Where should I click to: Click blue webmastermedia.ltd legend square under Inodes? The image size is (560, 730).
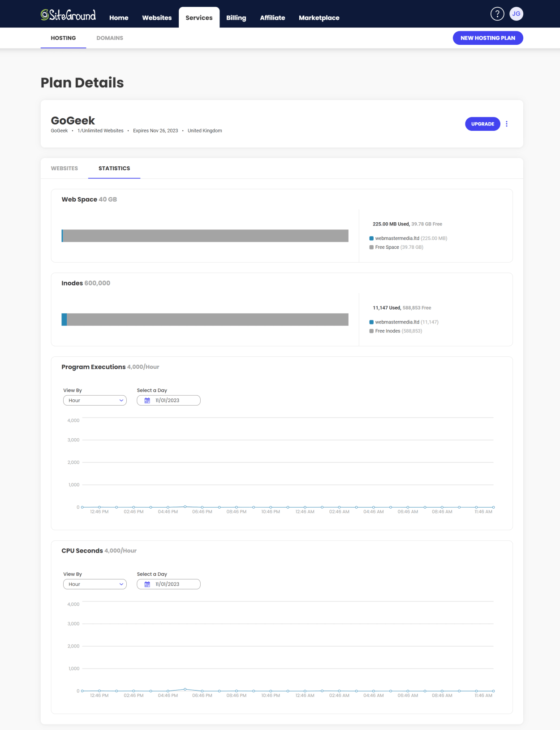[x=371, y=322]
